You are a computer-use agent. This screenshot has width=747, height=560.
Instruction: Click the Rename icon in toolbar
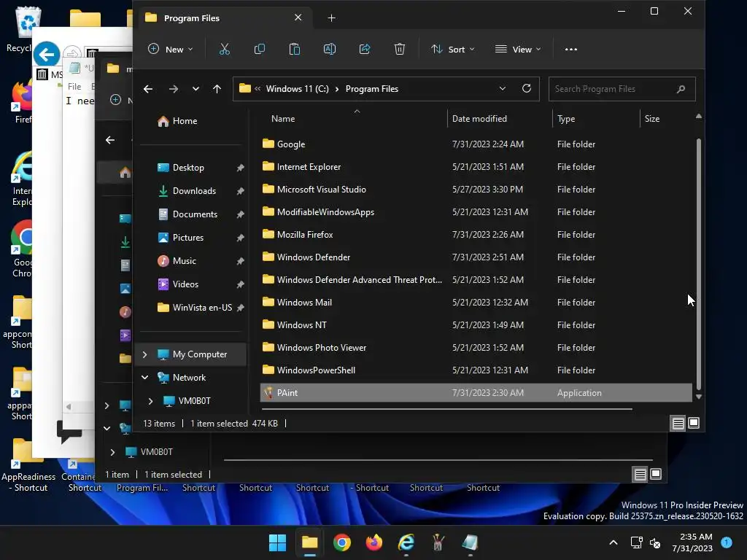coord(330,49)
